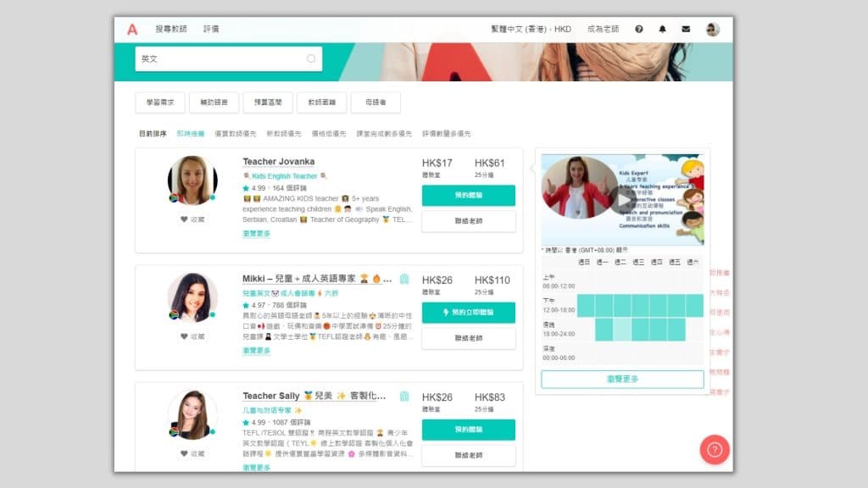Toggle the 收藏 heart for Mikki
Screen dimensions: 868x488
(192, 336)
